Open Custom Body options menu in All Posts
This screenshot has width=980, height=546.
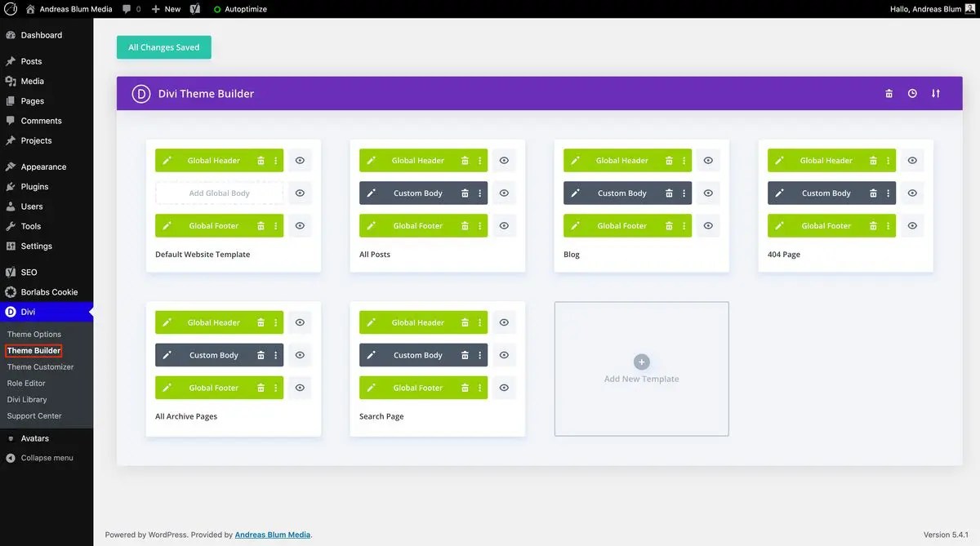click(480, 193)
